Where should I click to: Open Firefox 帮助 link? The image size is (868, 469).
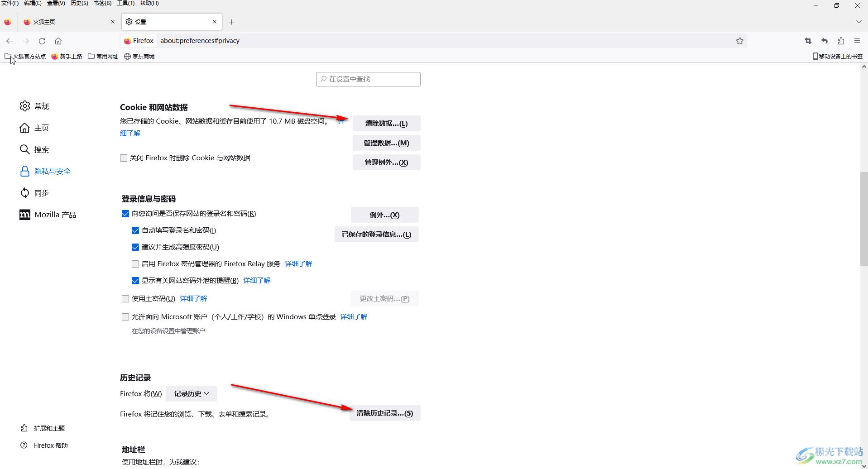(x=44, y=445)
